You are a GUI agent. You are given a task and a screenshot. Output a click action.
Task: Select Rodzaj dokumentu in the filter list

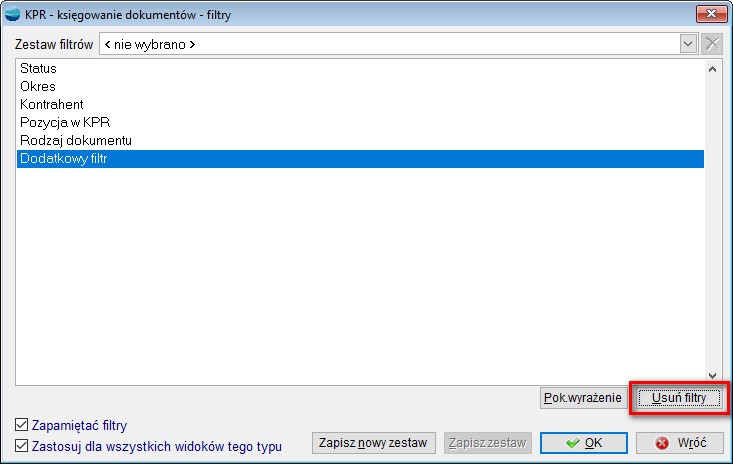[76, 140]
